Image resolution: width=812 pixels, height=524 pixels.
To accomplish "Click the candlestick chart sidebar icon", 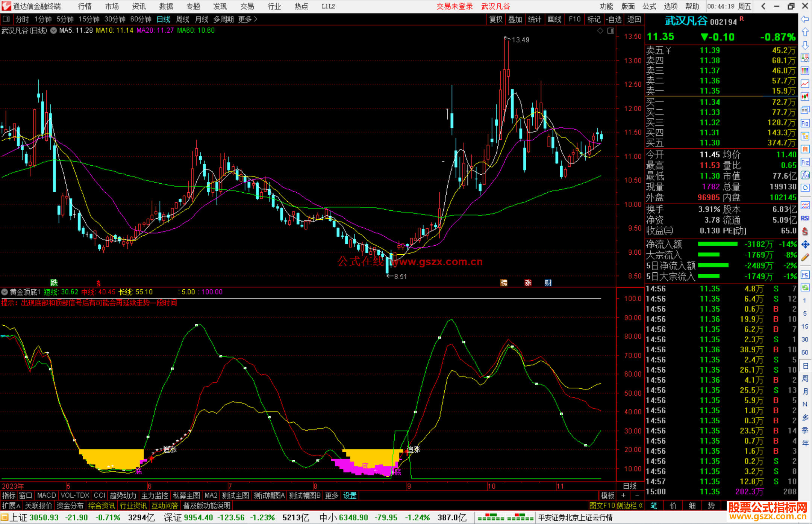I will click(x=805, y=97).
